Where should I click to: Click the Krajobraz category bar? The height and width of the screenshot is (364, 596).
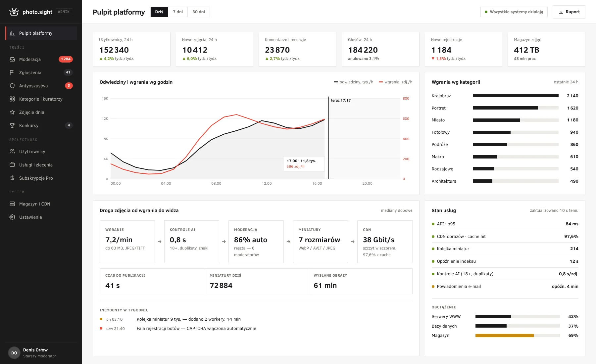[x=516, y=96]
